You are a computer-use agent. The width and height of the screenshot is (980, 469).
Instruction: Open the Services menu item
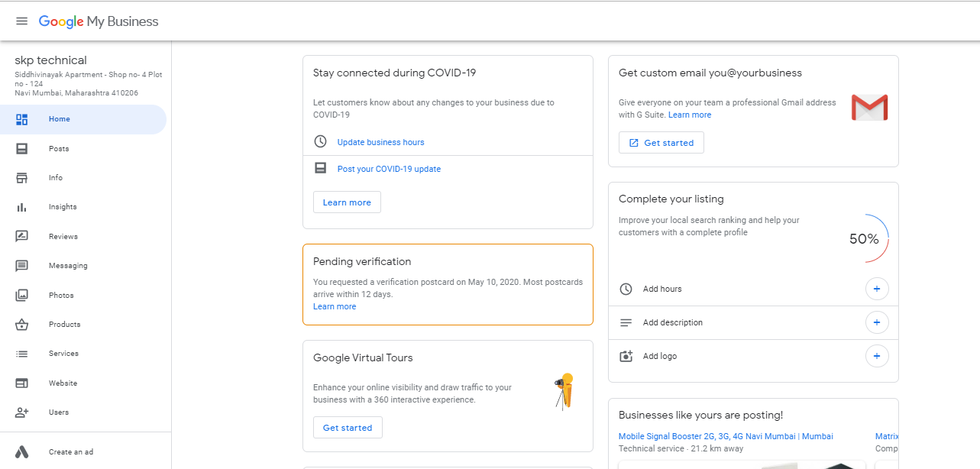63,354
